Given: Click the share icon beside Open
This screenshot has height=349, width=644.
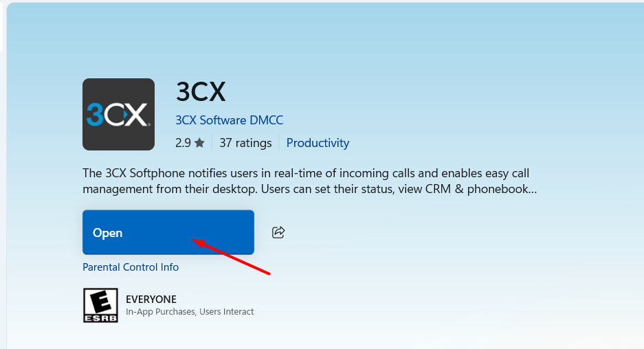Looking at the screenshot, I should pyautogui.click(x=278, y=232).
